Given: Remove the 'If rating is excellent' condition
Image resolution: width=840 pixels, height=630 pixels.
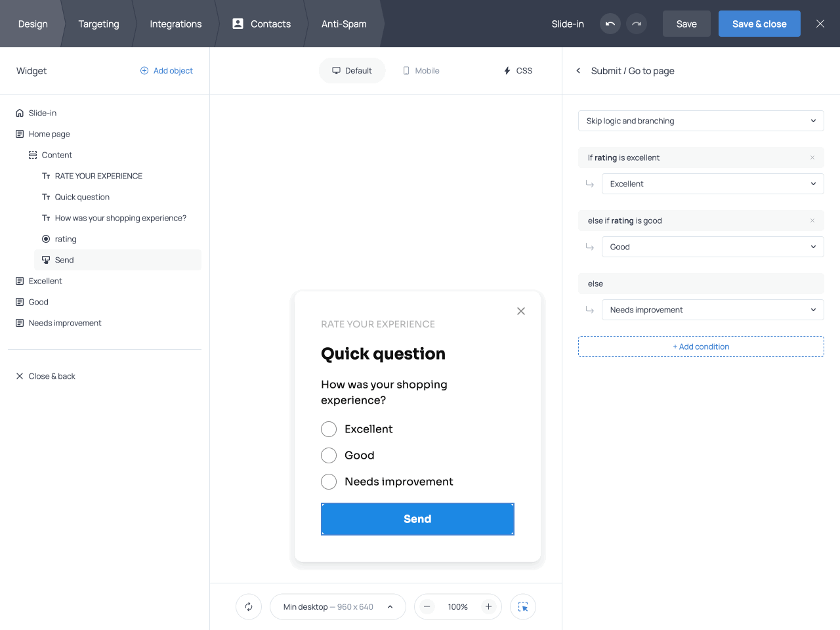Looking at the screenshot, I should (x=812, y=157).
